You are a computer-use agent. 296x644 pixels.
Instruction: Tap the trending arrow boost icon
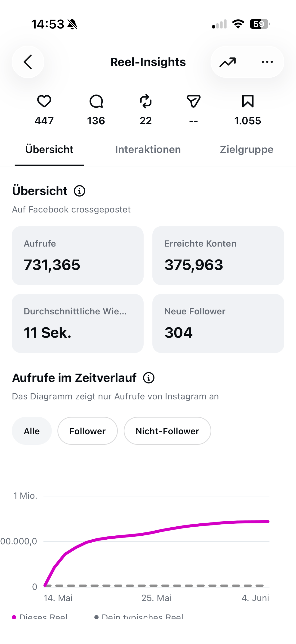228,62
